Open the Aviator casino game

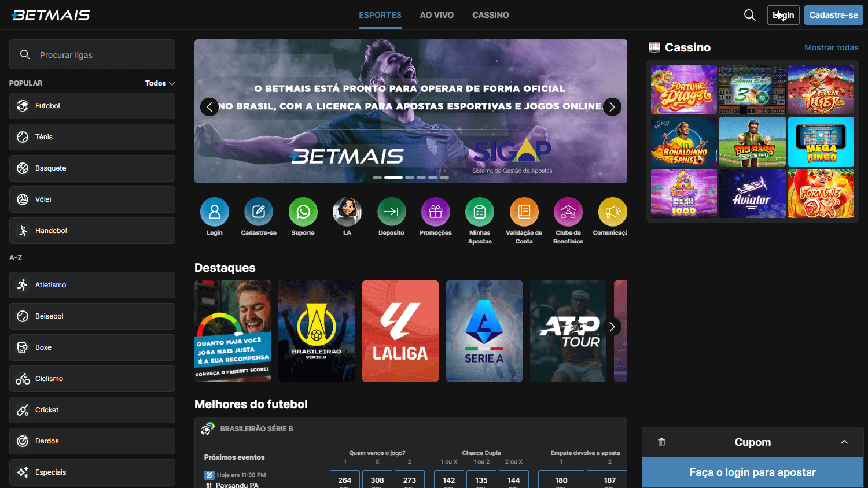coord(752,193)
